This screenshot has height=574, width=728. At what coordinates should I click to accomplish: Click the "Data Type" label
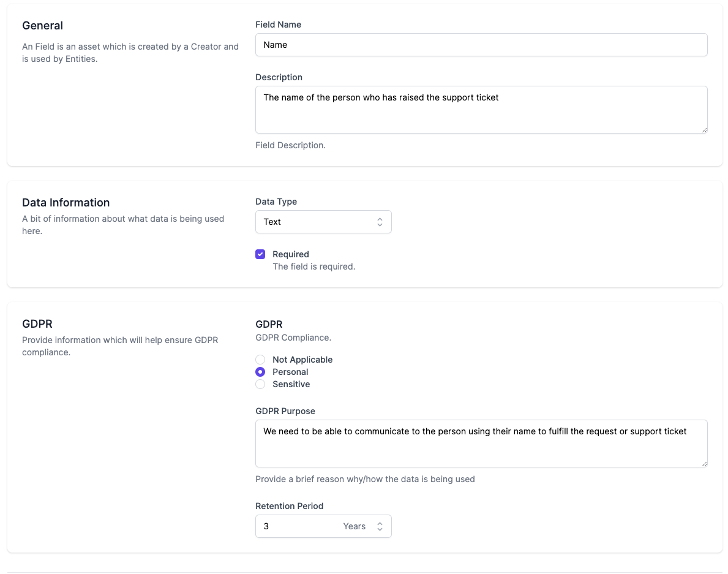276,202
